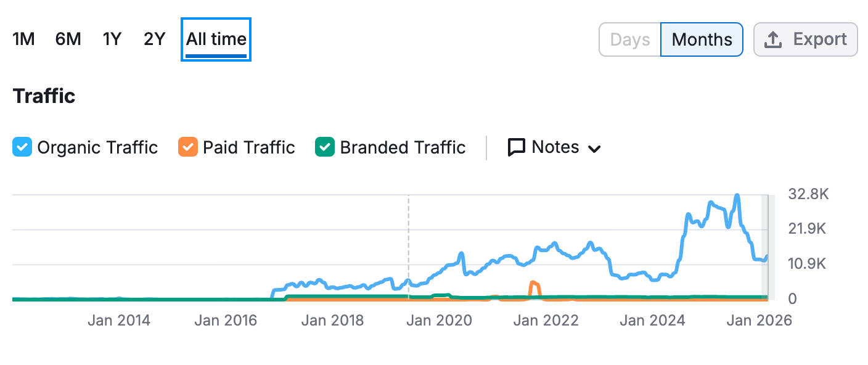The height and width of the screenshot is (365, 868).
Task: Click the Export upload icon
Action: click(x=772, y=40)
